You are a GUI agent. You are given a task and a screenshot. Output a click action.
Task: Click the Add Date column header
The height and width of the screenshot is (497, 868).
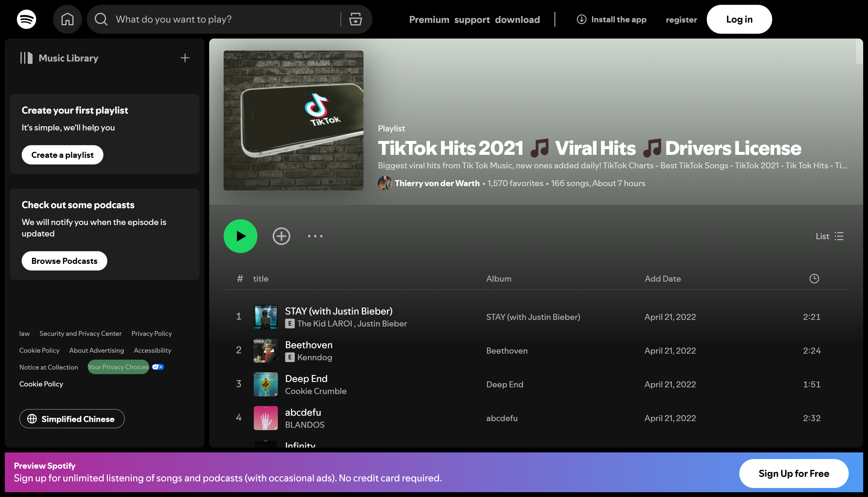(663, 279)
